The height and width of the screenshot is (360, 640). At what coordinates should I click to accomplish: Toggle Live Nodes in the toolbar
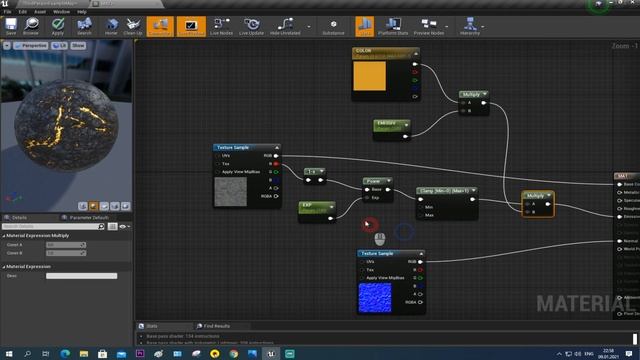click(x=221, y=26)
